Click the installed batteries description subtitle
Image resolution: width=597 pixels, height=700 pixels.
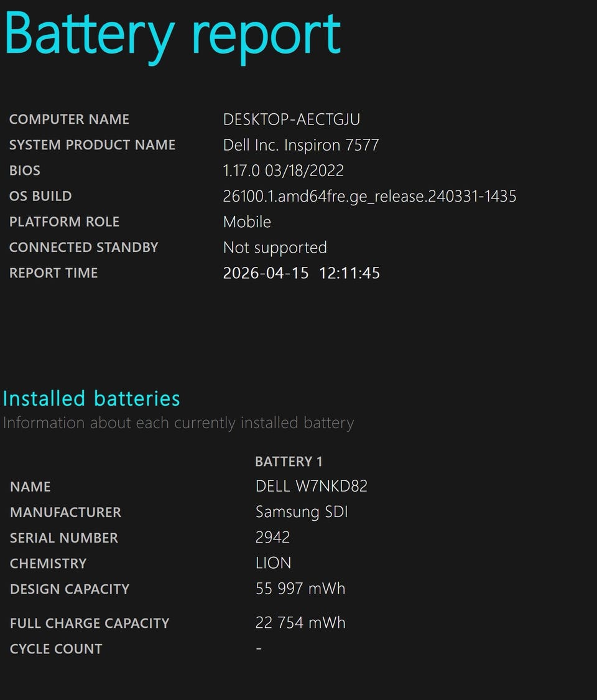(x=178, y=423)
